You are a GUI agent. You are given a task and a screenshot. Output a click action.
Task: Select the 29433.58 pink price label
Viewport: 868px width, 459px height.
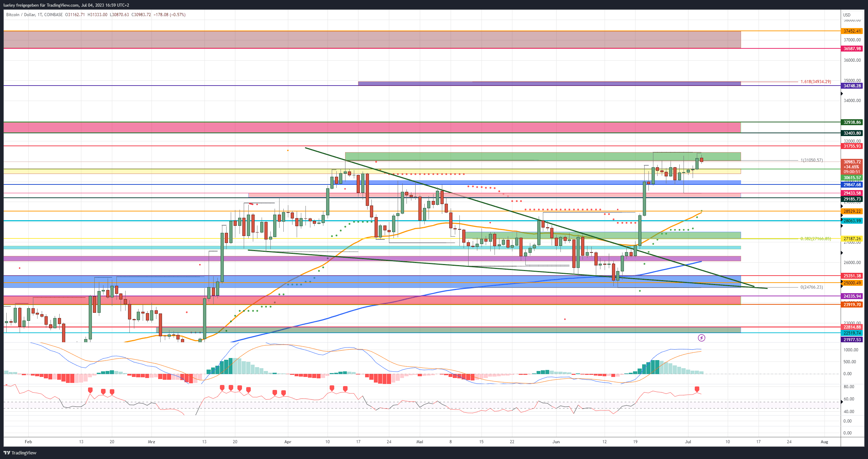coord(852,193)
